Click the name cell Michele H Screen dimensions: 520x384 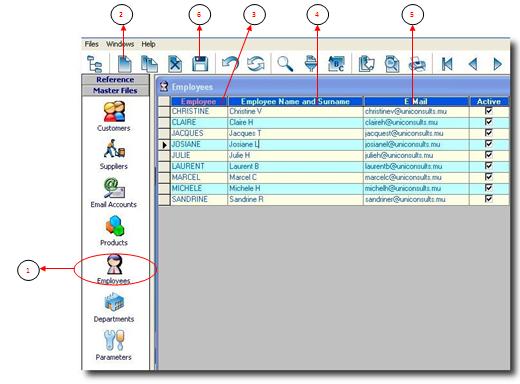click(x=295, y=188)
